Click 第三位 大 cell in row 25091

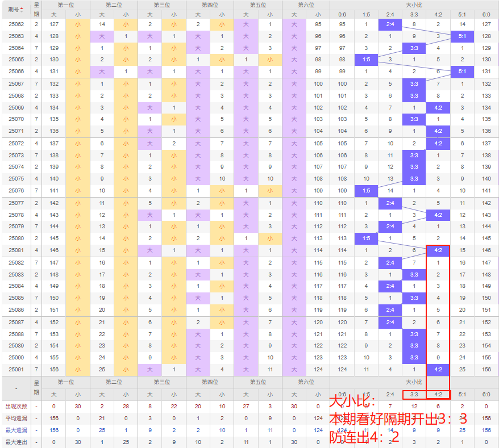coord(150,370)
